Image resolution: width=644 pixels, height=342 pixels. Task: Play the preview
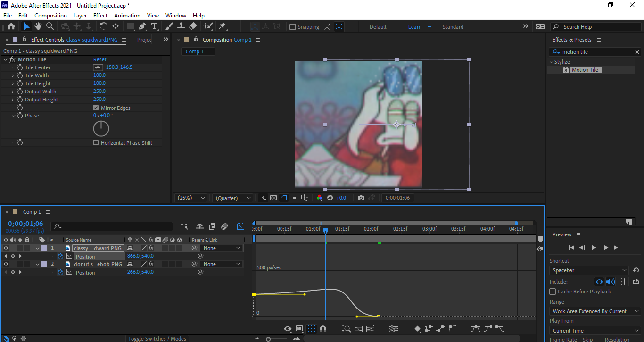click(x=594, y=247)
